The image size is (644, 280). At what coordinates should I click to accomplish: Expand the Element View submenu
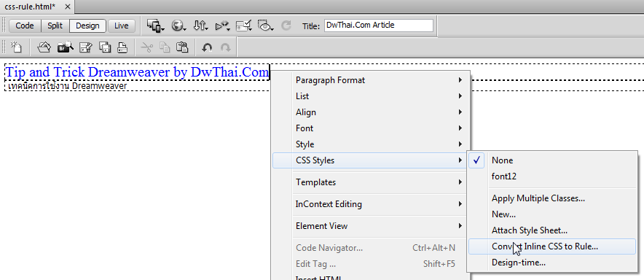click(370, 226)
